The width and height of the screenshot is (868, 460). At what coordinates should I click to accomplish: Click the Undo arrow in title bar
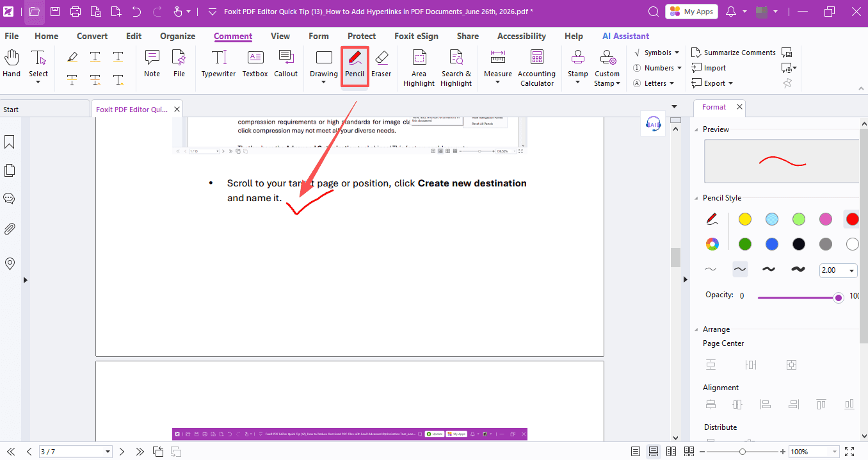136,12
